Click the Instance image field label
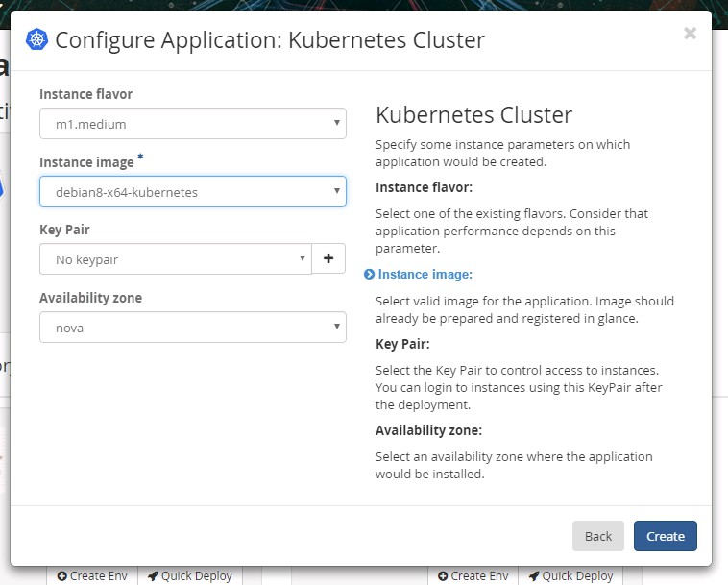The image size is (728, 585). [x=86, y=162]
